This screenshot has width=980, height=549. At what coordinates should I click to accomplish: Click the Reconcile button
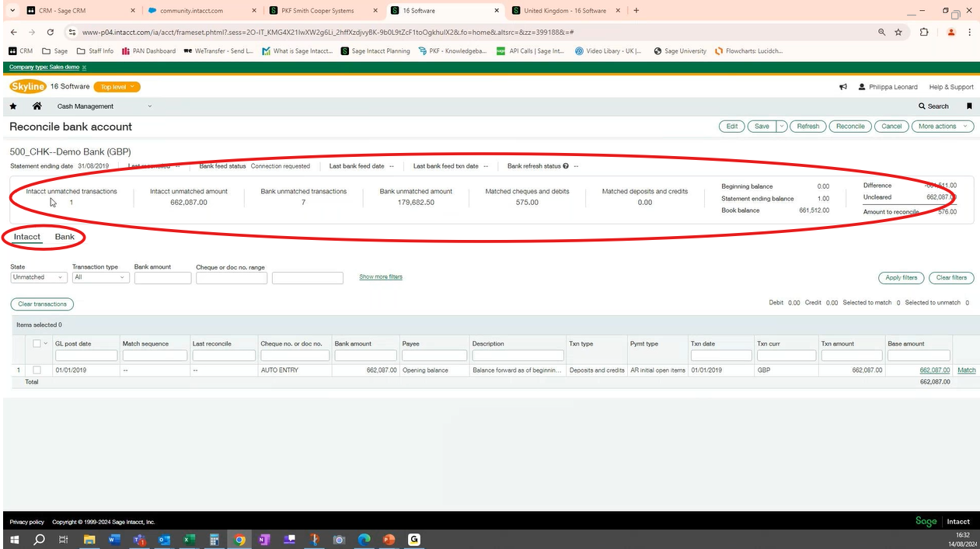coord(850,127)
